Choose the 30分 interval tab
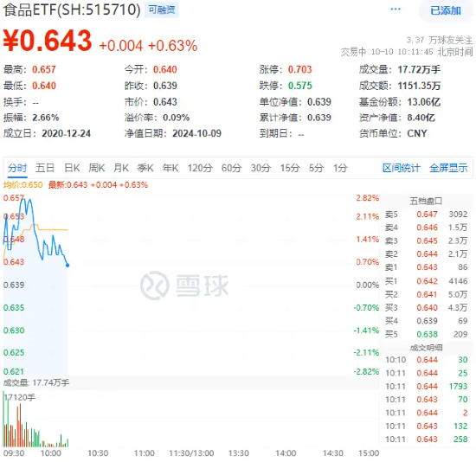Image resolution: width=476 pixels, height=462 pixels. (x=261, y=168)
